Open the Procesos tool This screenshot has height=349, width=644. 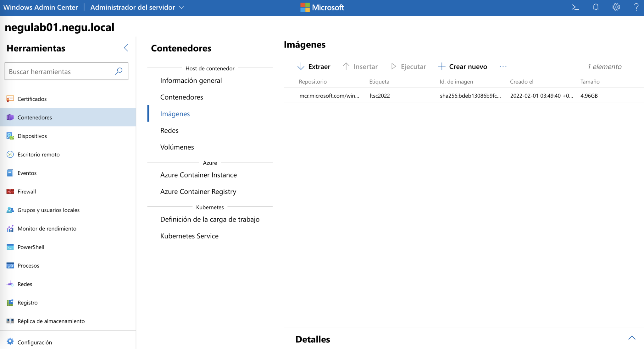29,265
